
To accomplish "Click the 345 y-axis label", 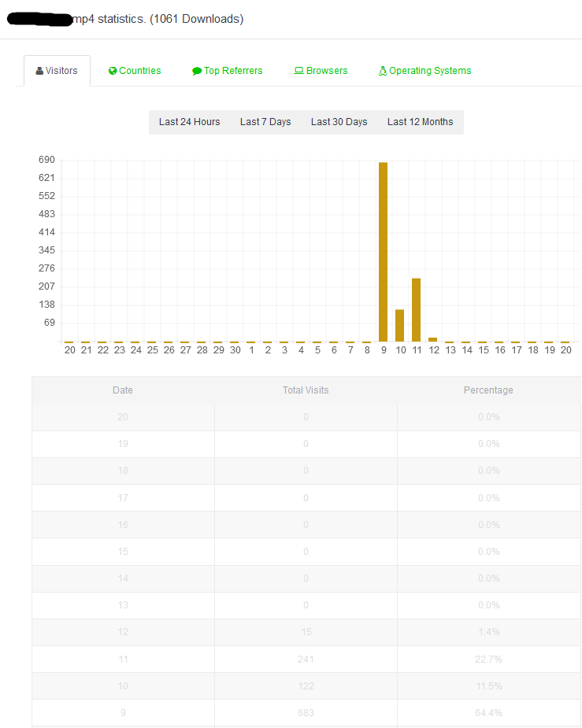I will point(46,250).
